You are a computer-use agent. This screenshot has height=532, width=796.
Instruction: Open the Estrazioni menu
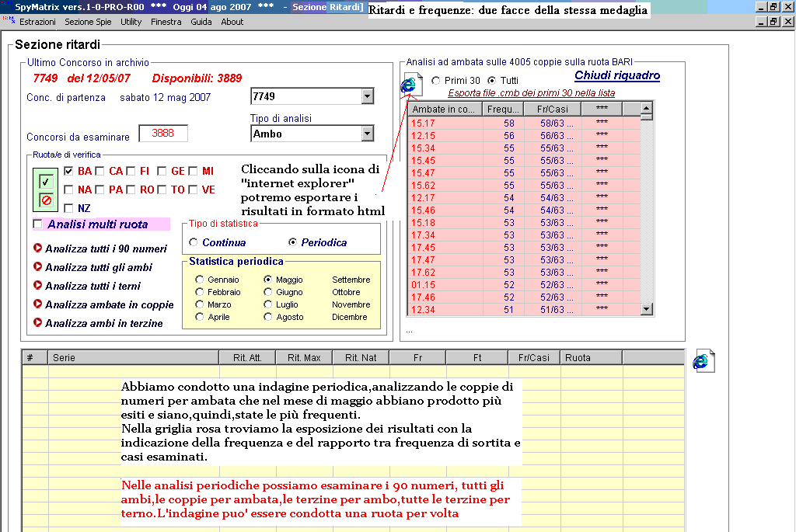click(x=37, y=22)
